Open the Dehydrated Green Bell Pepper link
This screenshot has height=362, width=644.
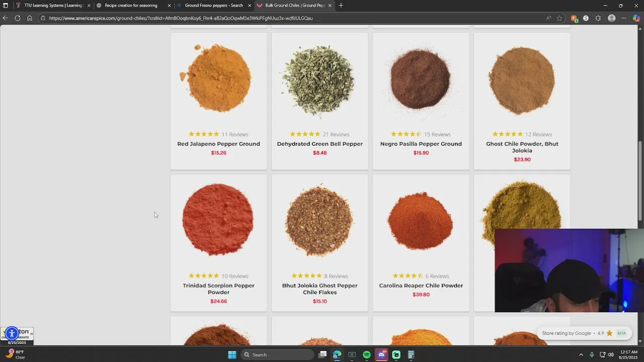[320, 144]
